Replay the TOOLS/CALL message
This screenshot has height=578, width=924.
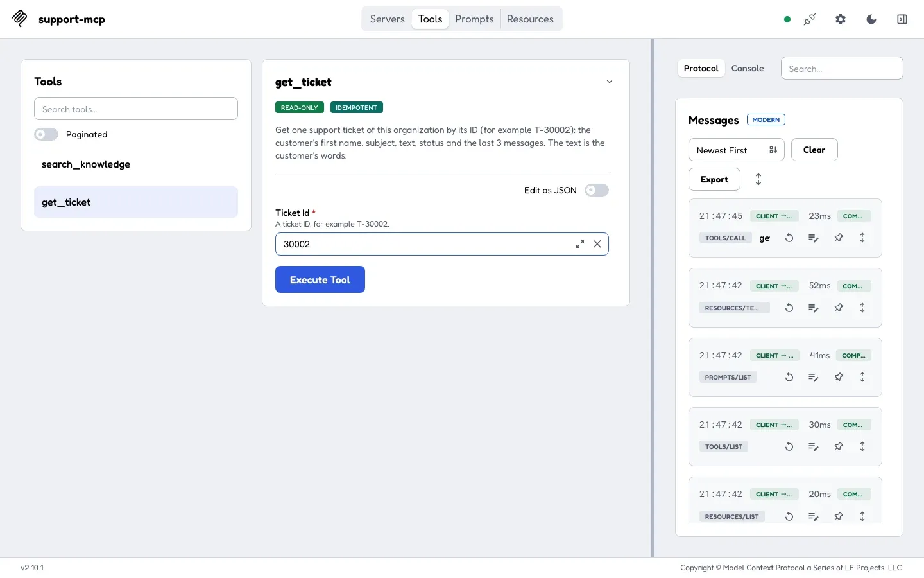[x=789, y=238]
